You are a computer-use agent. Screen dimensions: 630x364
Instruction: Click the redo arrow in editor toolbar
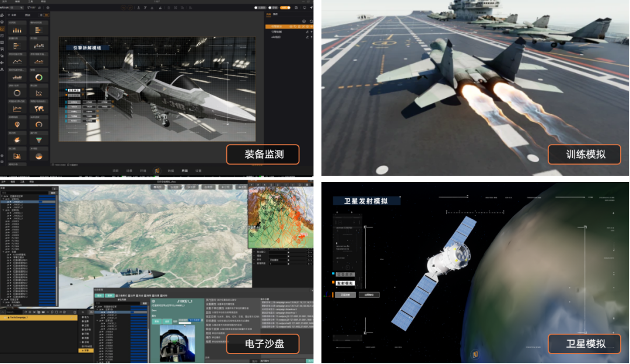point(131,8)
